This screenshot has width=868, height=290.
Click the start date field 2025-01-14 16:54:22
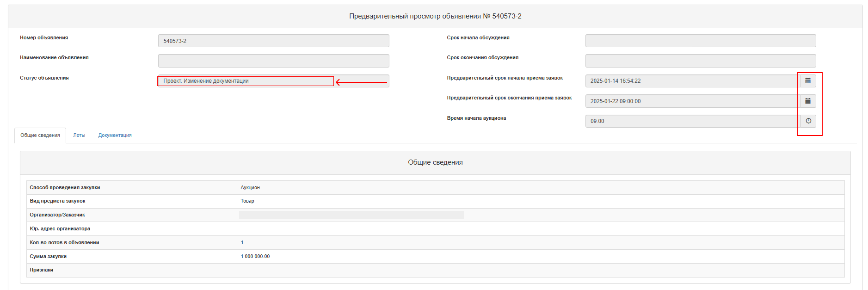click(693, 81)
